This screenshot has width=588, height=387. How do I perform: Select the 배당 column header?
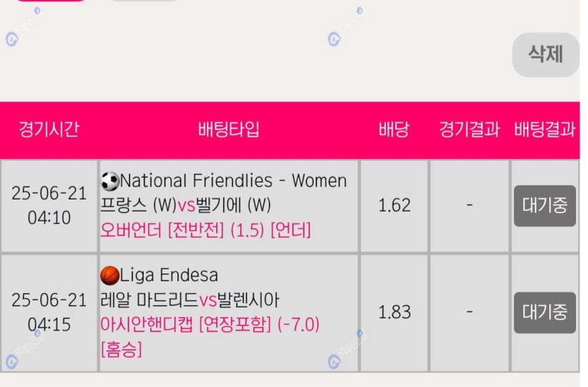pos(394,130)
